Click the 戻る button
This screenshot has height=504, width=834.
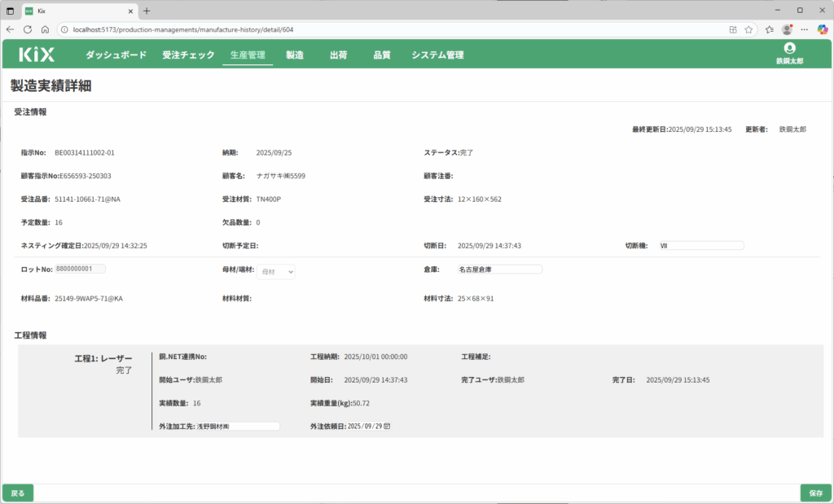18,493
